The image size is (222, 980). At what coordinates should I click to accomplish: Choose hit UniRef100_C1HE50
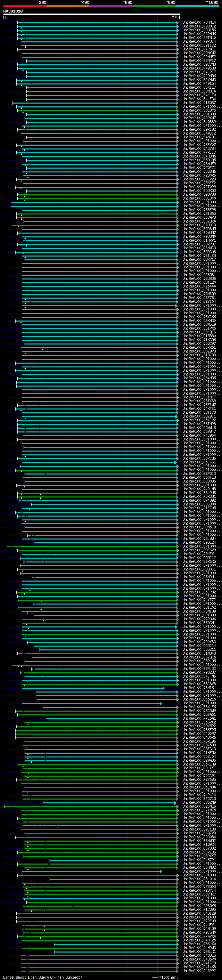[199, 753]
